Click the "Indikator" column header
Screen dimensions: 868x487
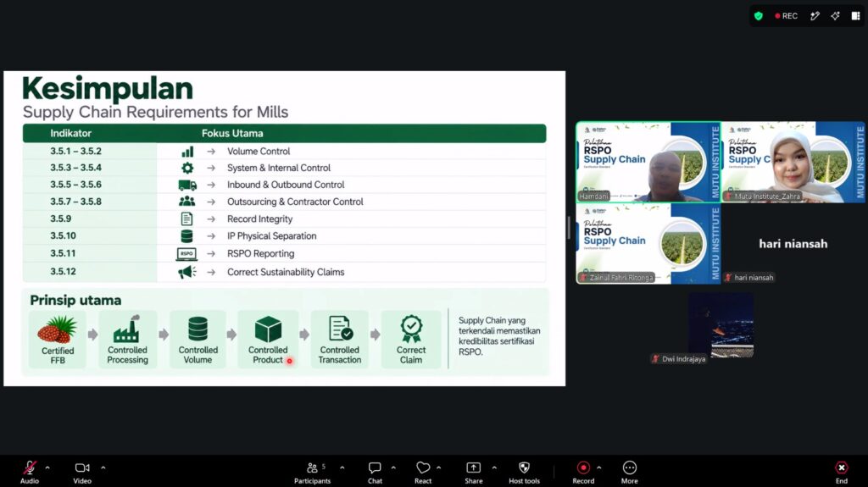[71, 133]
